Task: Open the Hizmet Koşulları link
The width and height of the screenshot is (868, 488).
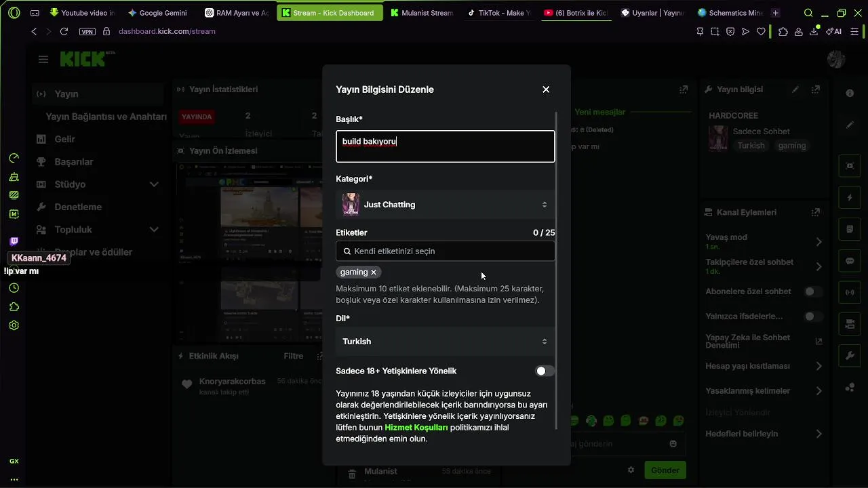Action: tap(416, 428)
